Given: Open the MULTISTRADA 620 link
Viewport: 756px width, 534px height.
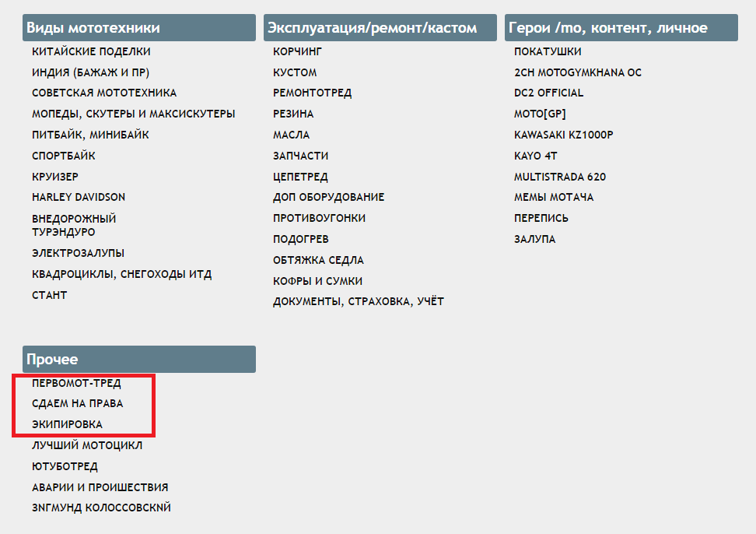Looking at the screenshot, I should [x=560, y=177].
